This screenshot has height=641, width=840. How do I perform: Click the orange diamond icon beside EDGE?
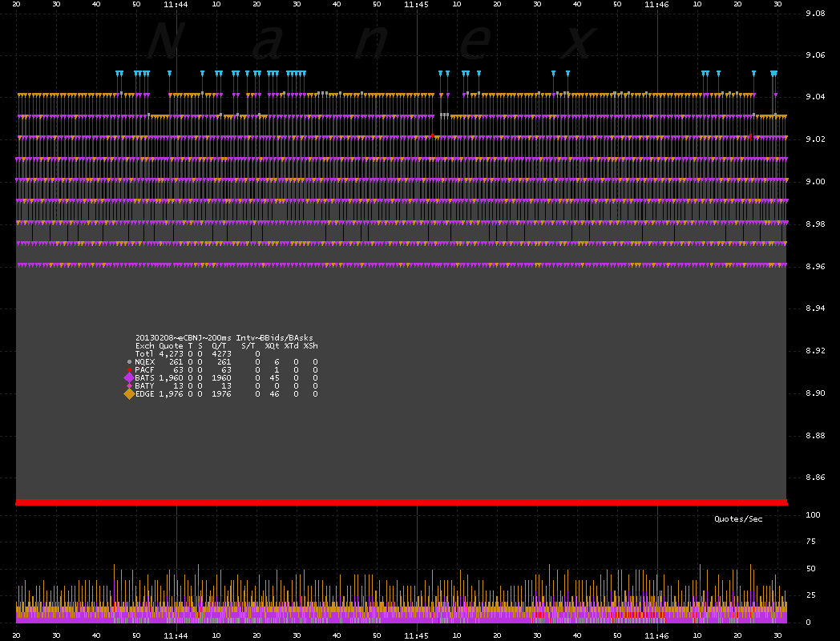point(129,394)
